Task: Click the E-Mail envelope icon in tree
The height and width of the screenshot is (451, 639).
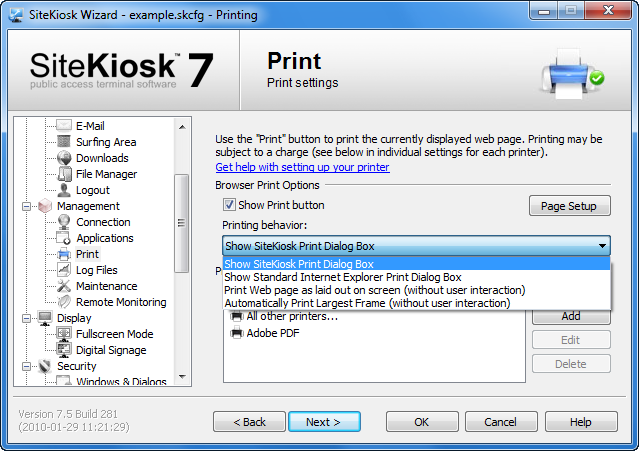Action: 64,126
